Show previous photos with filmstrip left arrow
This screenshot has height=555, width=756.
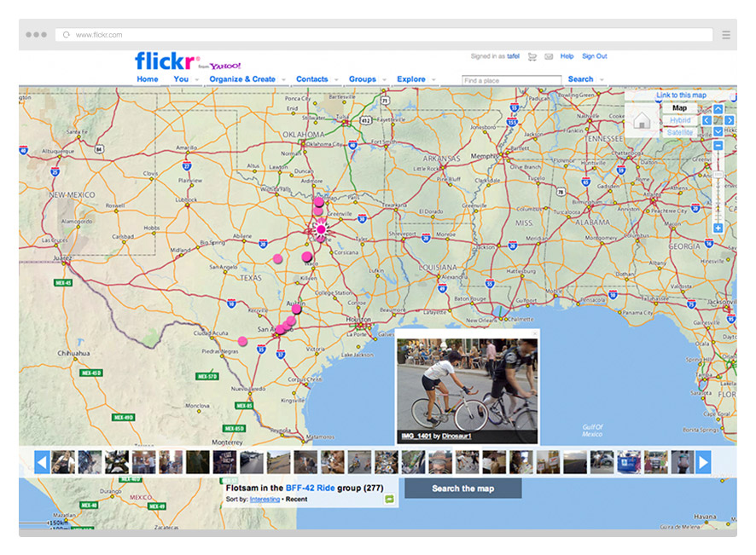[42, 462]
